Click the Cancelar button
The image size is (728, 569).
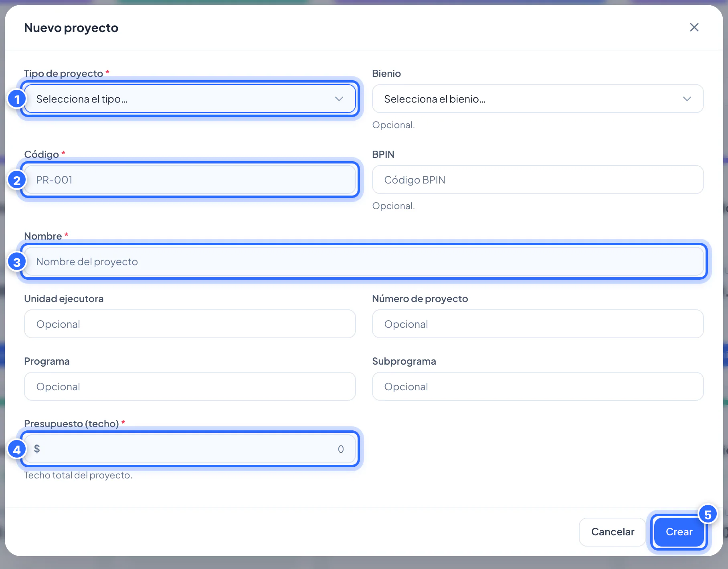coord(613,532)
